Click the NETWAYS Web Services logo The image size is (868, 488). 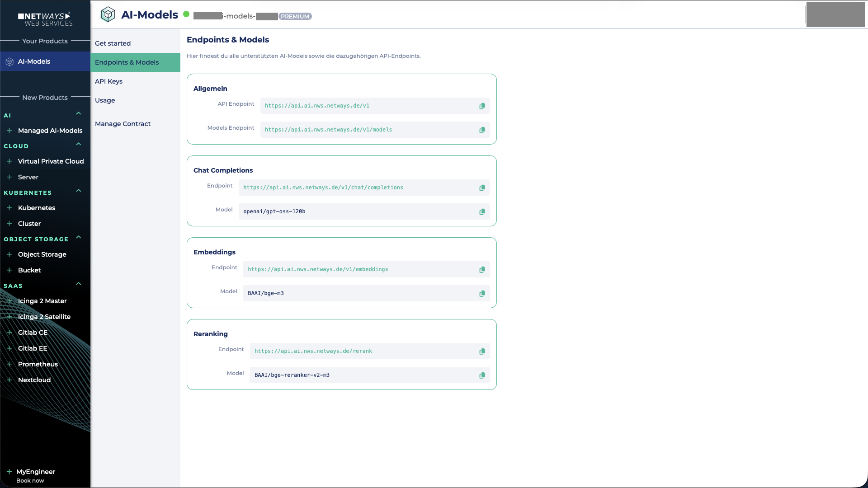[45, 19]
